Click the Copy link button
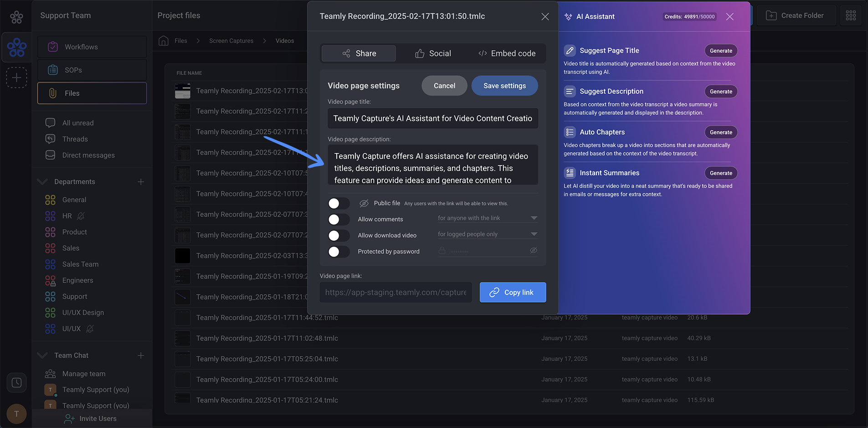This screenshot has width=868, height=428. [x=513, y=292]
